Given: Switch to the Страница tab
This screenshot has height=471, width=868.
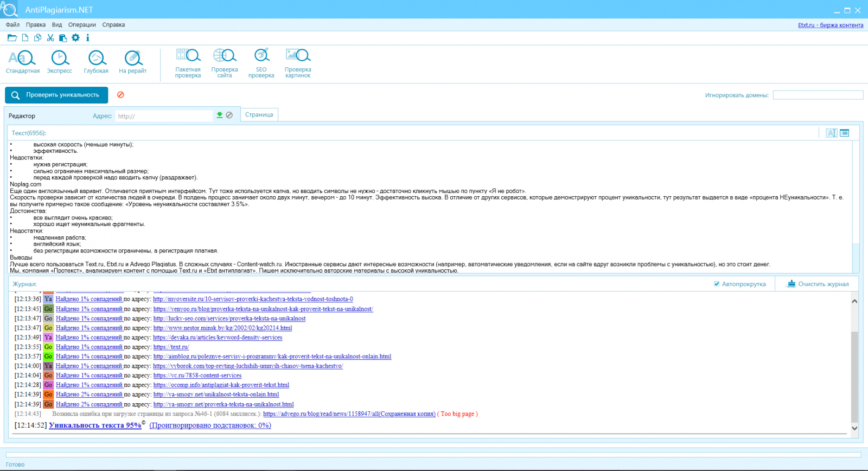Looking at the screenshot, I should (x=259, y=114).
